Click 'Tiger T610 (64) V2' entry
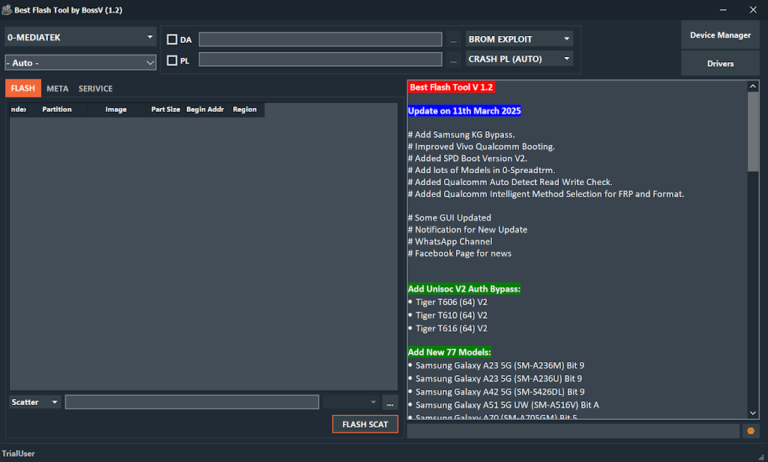 [451, 316]
